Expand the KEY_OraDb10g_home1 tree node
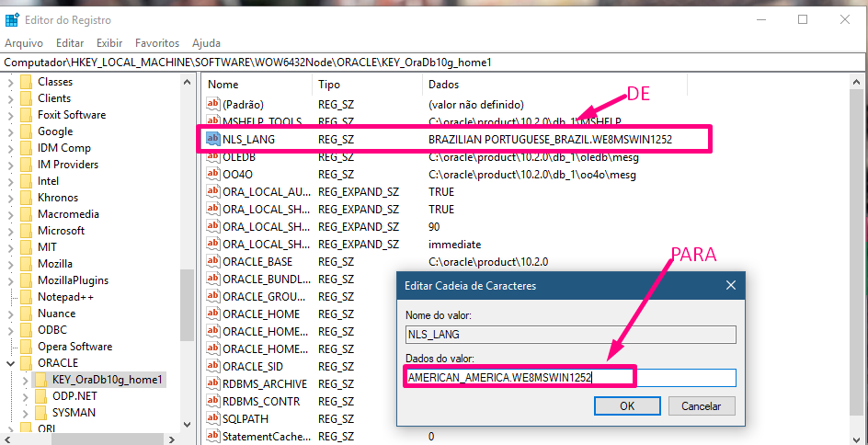 click(25, 380)
